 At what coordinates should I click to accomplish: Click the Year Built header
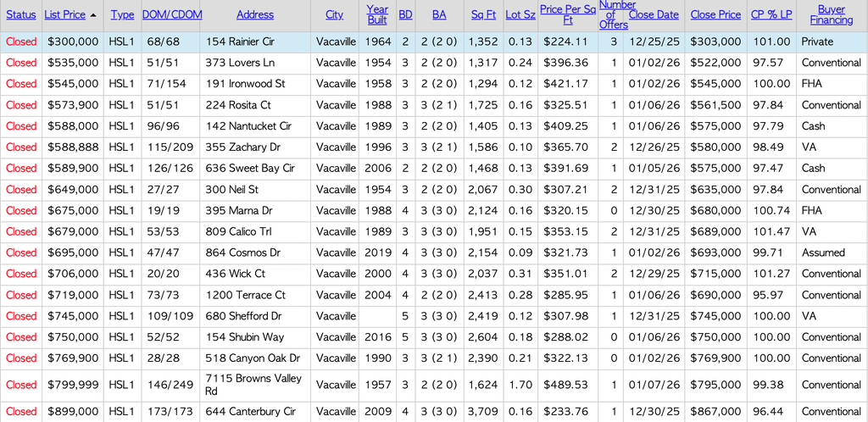click(377, 15)
